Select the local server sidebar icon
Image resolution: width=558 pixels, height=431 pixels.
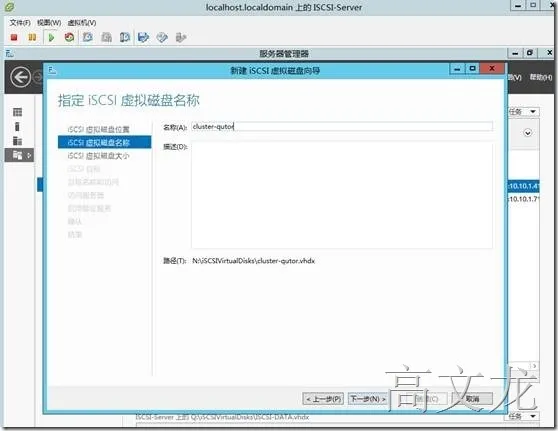click(17, 126)
